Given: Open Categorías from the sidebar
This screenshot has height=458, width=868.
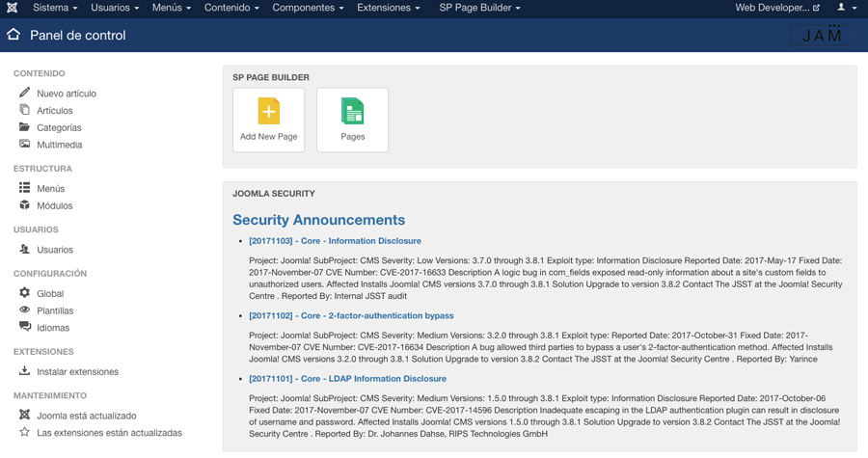Looking at the screenshot, I should point(59,128).
